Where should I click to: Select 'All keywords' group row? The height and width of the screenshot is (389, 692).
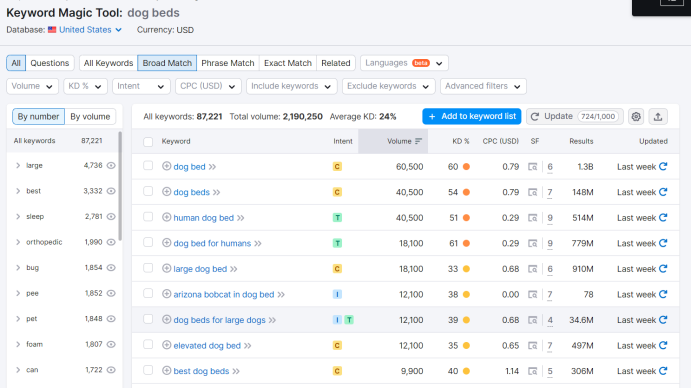pos(63,141)
